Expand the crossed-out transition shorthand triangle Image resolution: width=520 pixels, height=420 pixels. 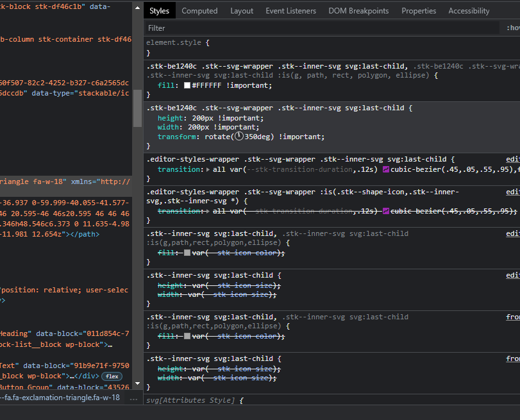click(206, 211)
